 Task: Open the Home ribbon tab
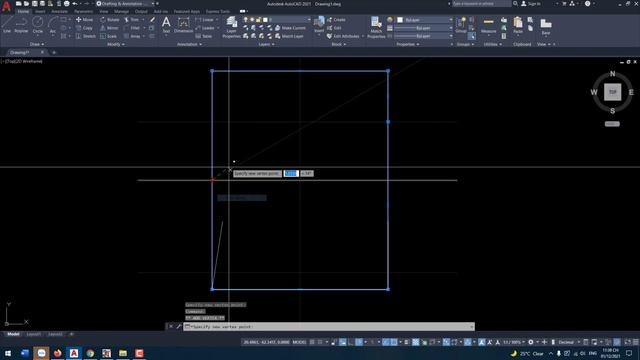tap(23, 11)
